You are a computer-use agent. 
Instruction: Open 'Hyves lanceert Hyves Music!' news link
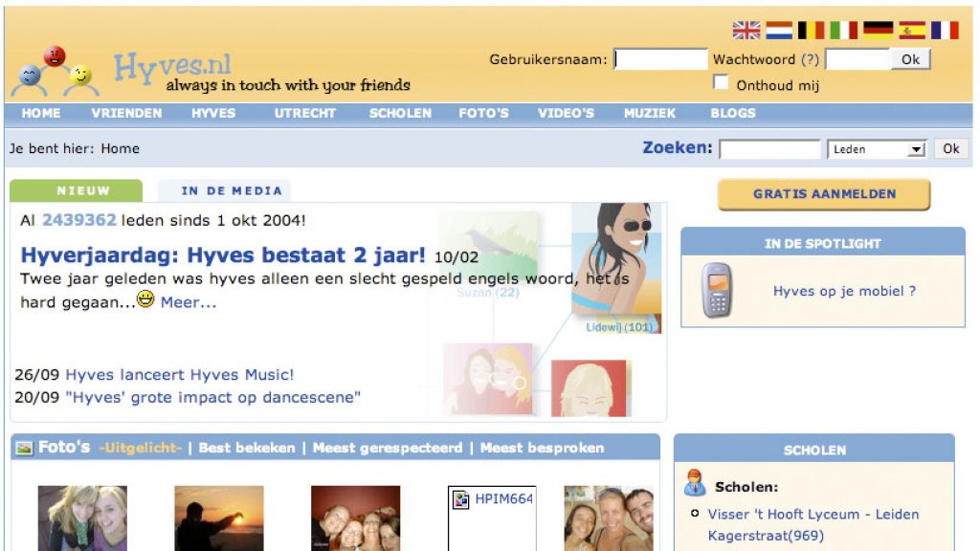(x=179, y=375)
